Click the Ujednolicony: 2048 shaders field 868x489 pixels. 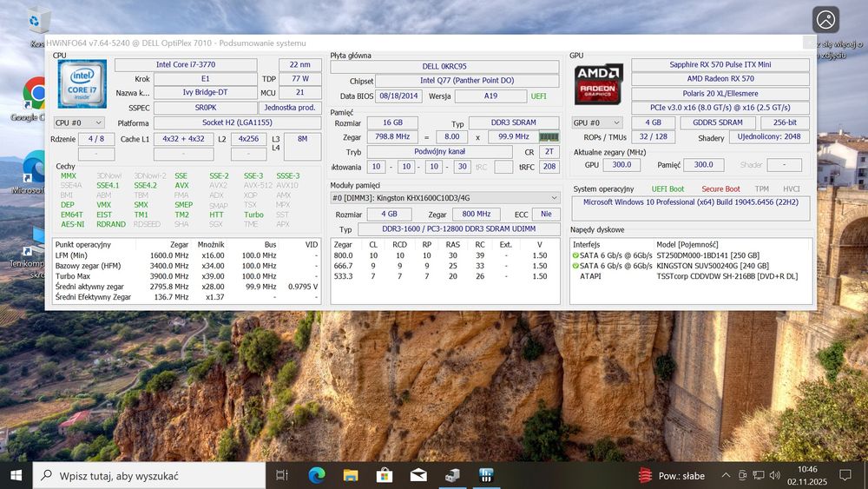769,136
